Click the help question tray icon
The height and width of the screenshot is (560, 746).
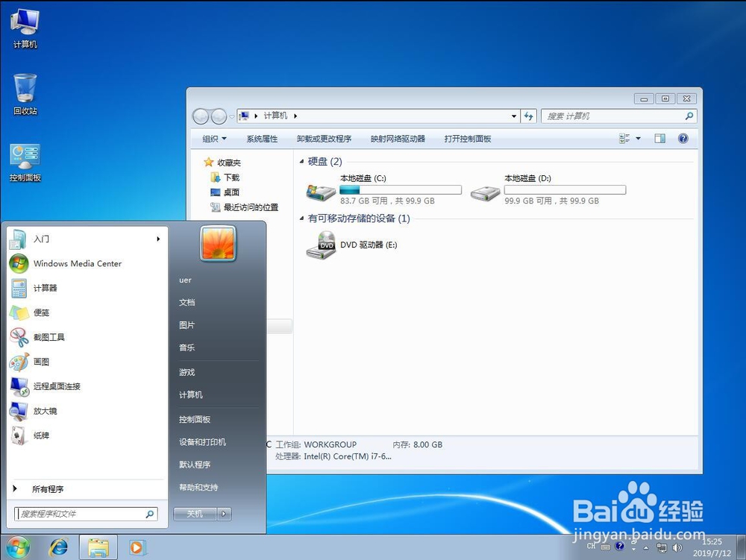(619, 547)
